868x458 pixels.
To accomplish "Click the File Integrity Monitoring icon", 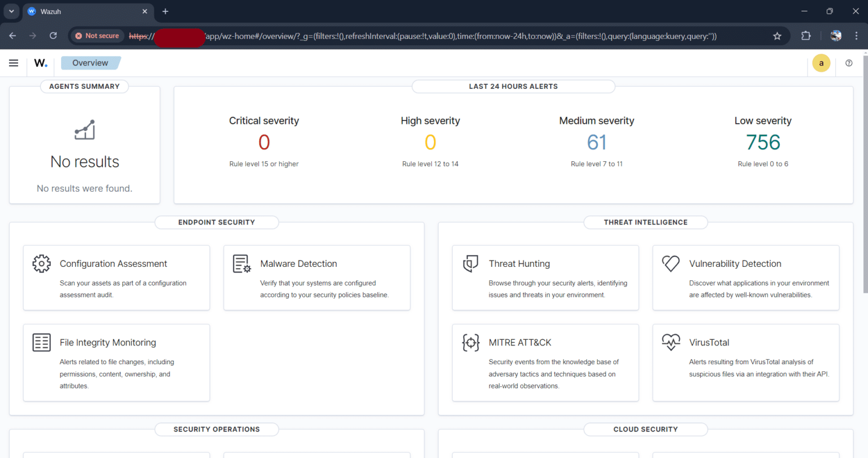I will click(x=41, y=342).
